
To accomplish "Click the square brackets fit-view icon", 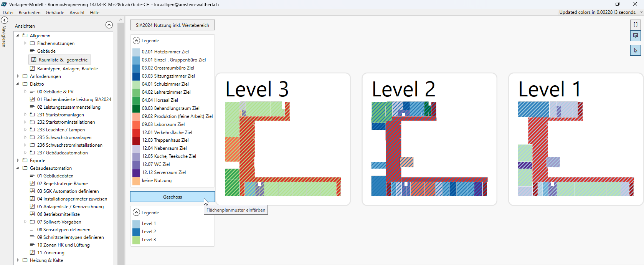I will pyautogui.click(x=636, y=25).
